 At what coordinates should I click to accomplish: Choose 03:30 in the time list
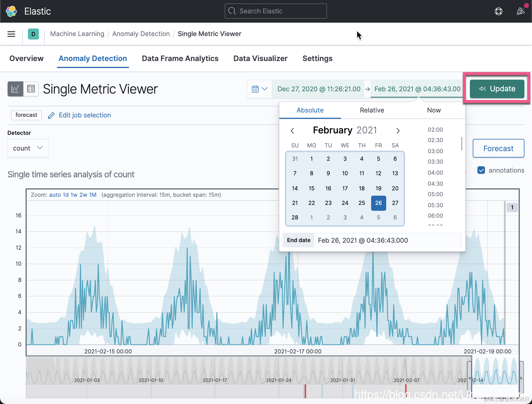[435, 162]
